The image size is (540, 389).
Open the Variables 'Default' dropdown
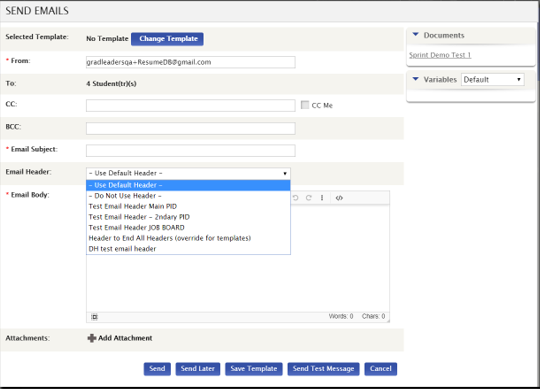coord(492,80)
